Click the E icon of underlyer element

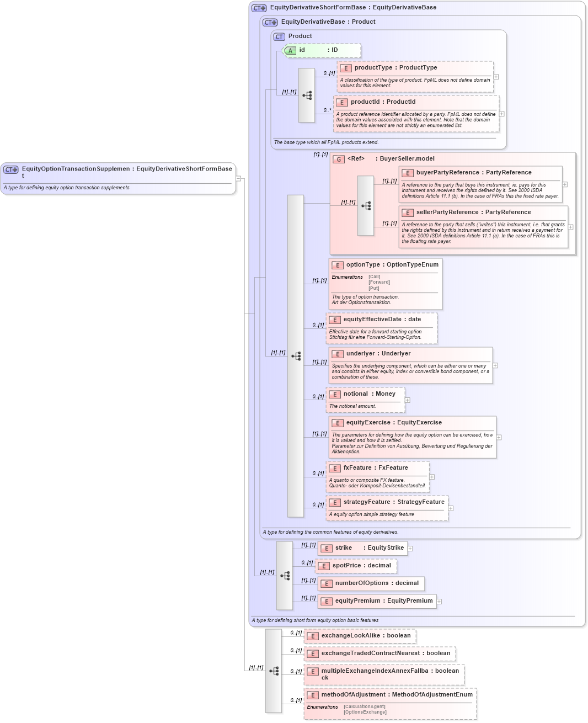coord(338,354)
